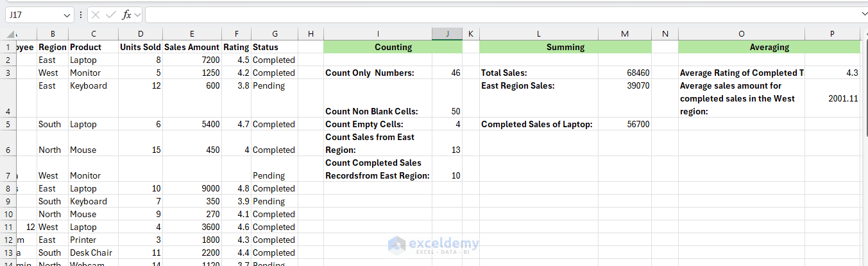Screen dimensions: 868x266
Task: Expand the formula bar with the chevron
Action: point(864,14)
